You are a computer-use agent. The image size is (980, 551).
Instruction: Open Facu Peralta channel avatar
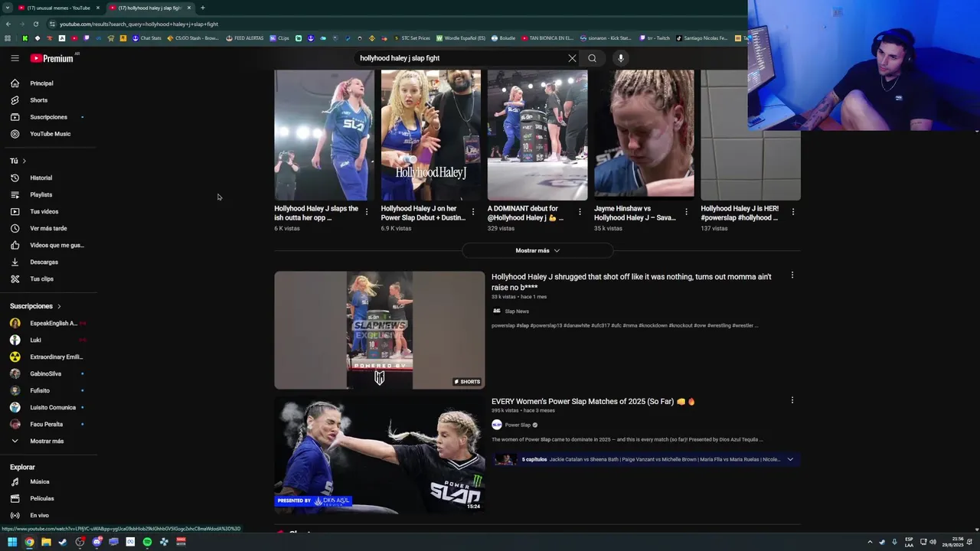(15, 424)
